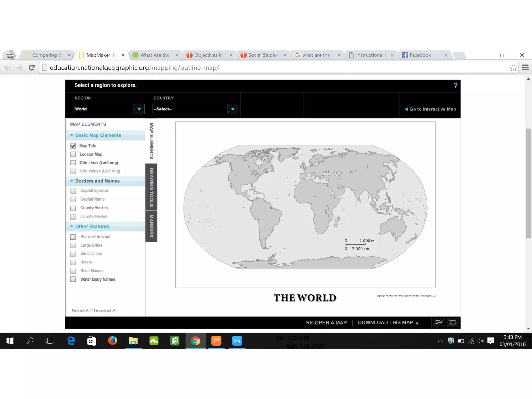Switch to the Facebook browser tab
The image size is (532, 399).
[x=420, y=55]
